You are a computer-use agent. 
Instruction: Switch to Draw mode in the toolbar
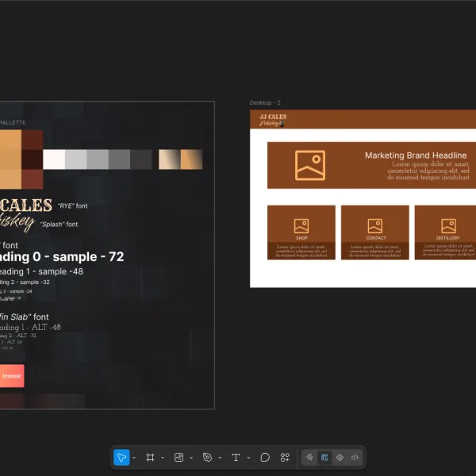[309, 457]
